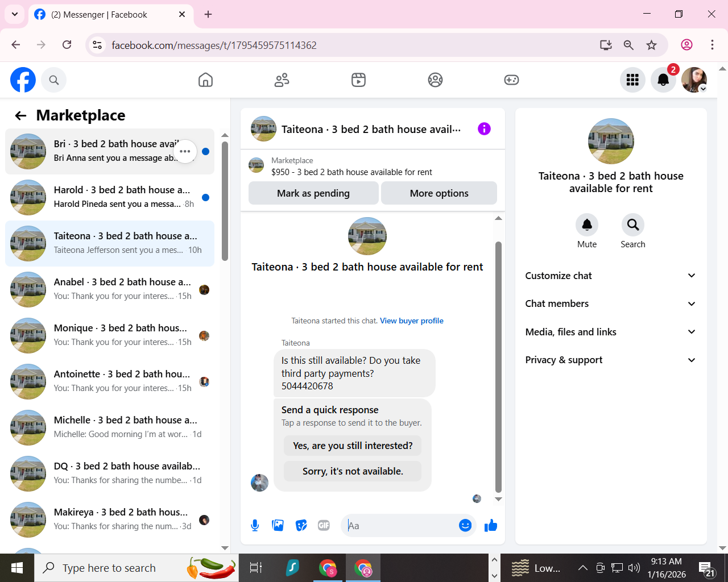
Task: Open the apps grid menu icon
Action: pos(632,80)
